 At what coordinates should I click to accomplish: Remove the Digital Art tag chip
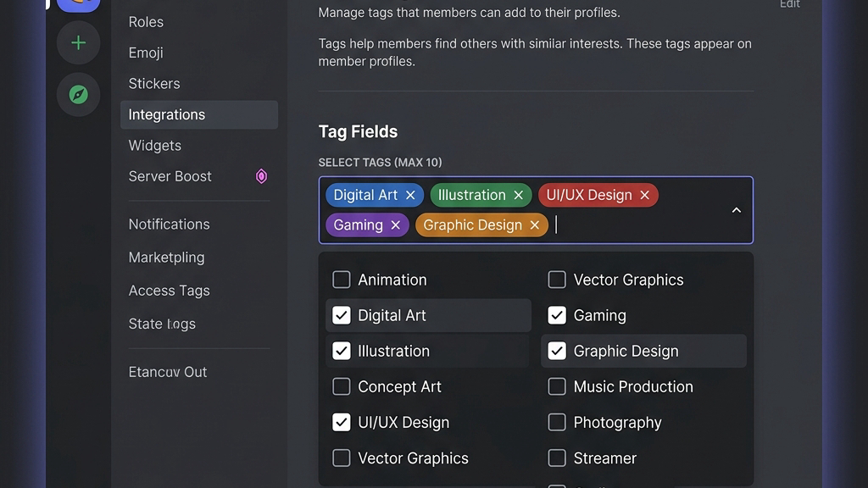[410, 196]
